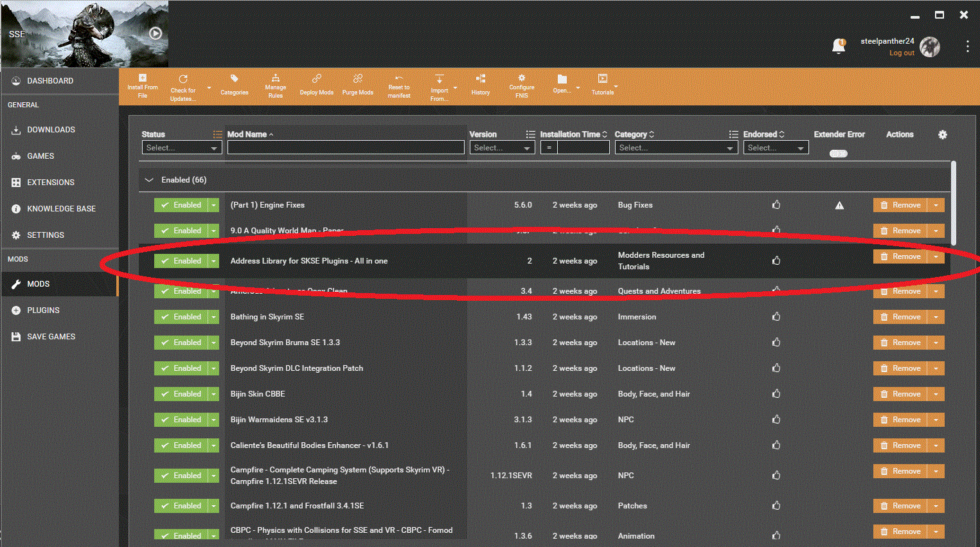Toggle Enabled for Bijin Skin CBBE
The width and height of the screenshot is (980, 547).
click(x=181, y=394)
